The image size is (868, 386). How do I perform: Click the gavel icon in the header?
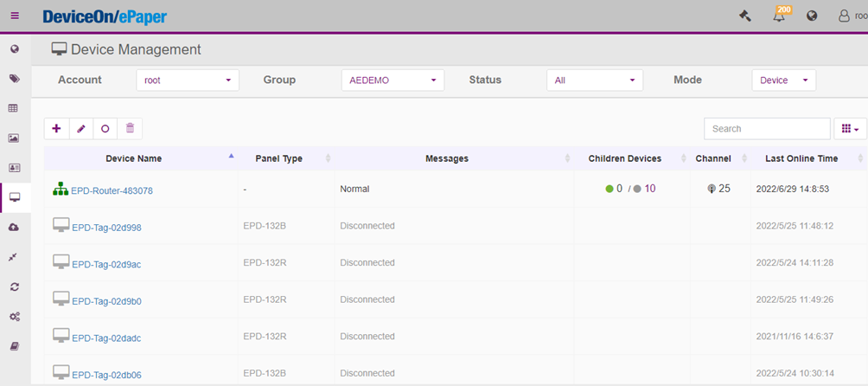[x=745, y=16]
